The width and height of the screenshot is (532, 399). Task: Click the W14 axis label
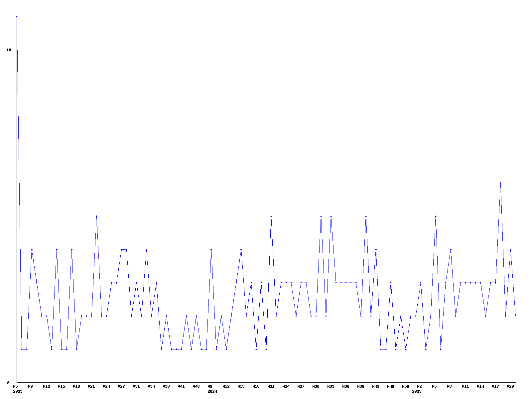480,386
